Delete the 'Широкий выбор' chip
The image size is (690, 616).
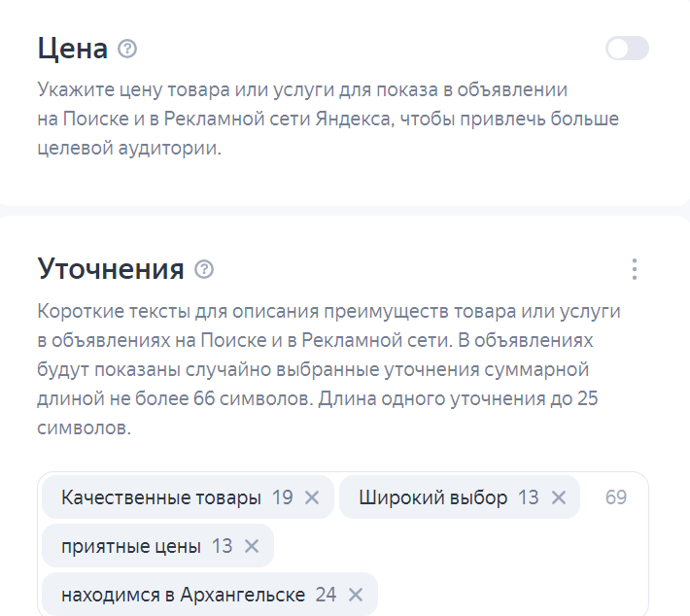(559, 497)
